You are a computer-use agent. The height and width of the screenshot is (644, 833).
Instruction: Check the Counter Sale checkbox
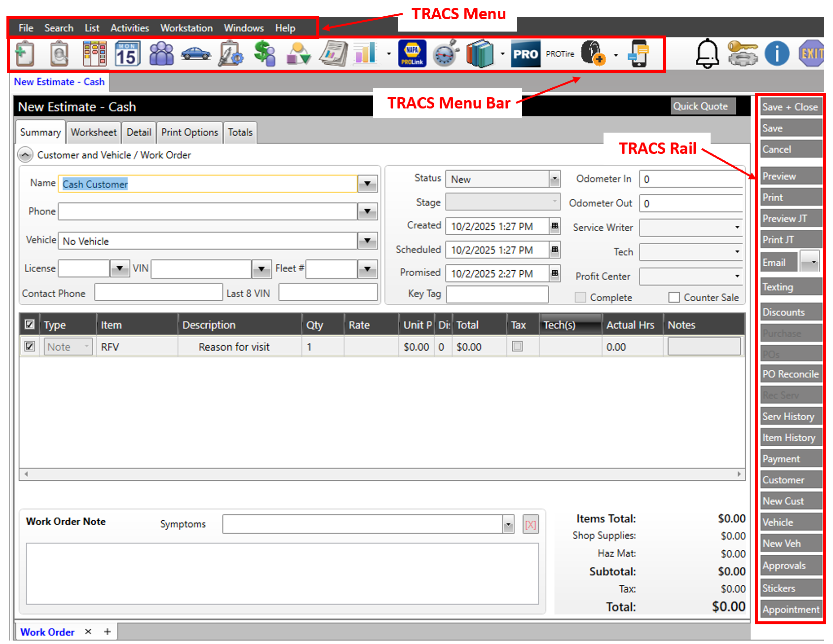(674, 297)
